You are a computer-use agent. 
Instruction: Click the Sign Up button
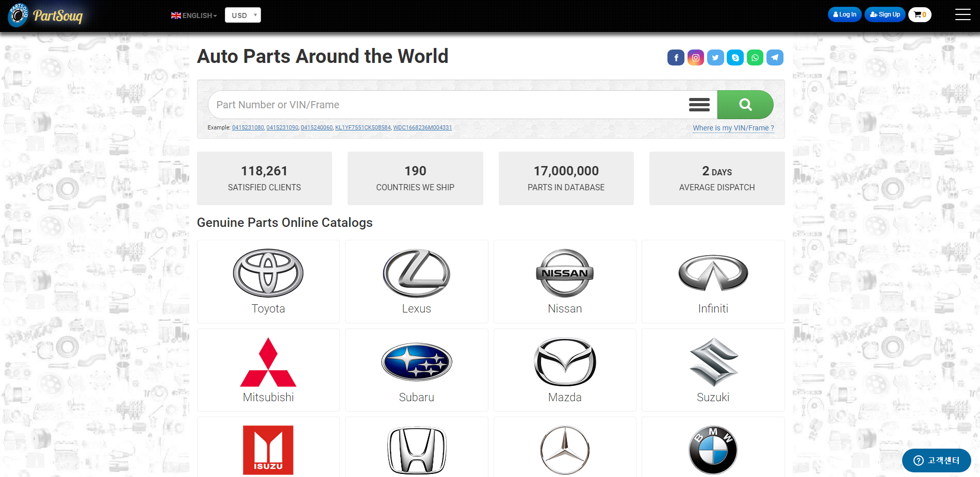(885, 14)
